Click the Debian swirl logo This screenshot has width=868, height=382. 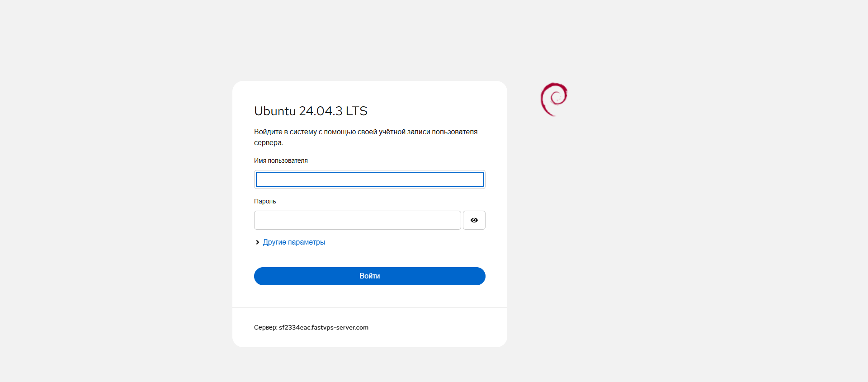tap(554, 99)
